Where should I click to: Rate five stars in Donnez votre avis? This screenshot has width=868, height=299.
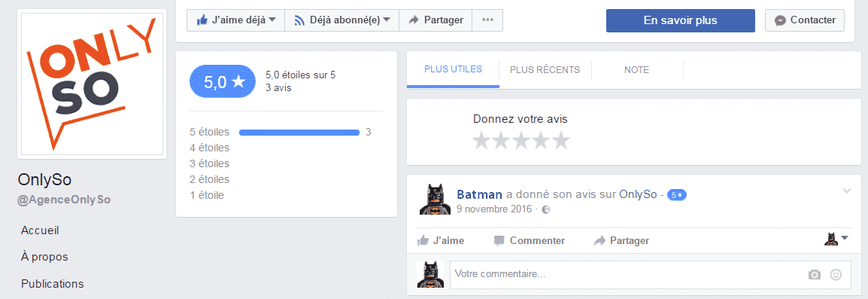click(561, 140)
